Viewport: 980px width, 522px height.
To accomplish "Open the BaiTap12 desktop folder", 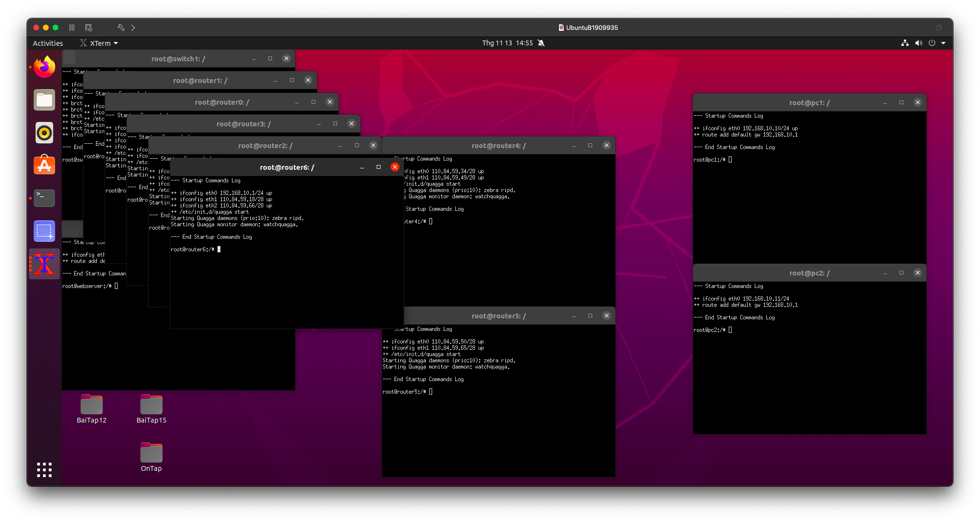I will (x=92, y=405).
